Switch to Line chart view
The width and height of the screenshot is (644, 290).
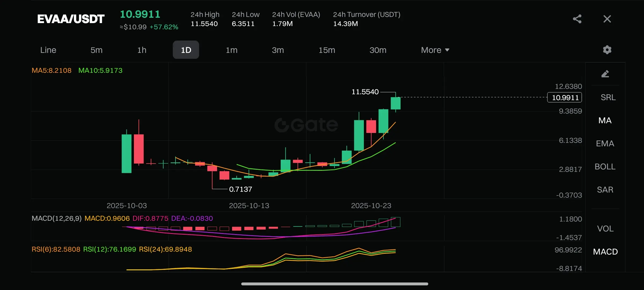pyautogui.click(x=48, y=50)
